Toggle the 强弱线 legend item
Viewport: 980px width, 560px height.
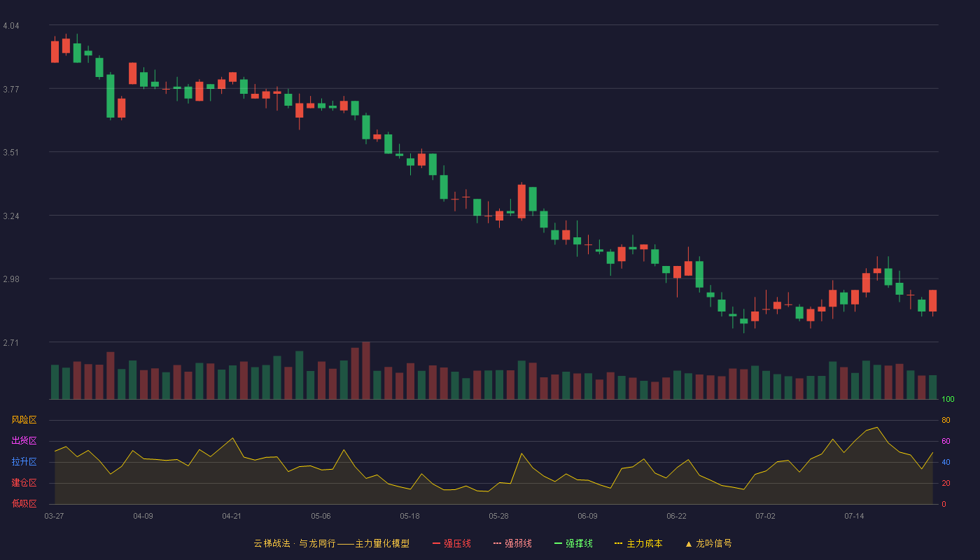[x=512, y=543]
